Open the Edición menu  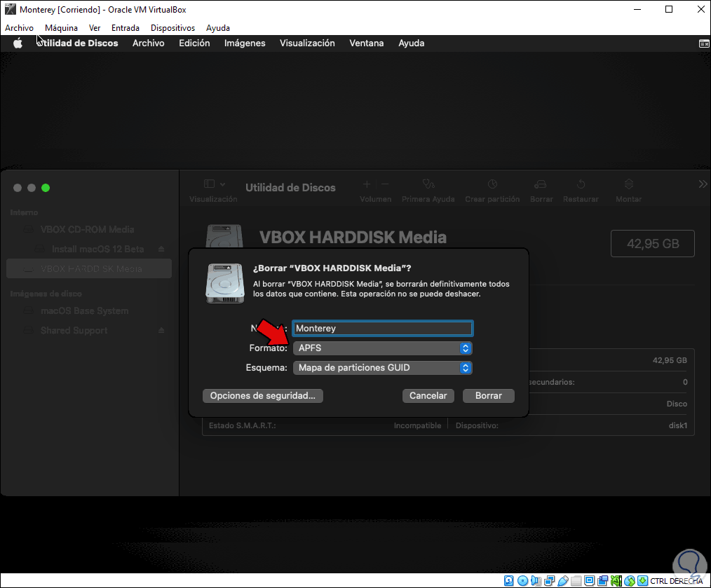click(194, 43)
